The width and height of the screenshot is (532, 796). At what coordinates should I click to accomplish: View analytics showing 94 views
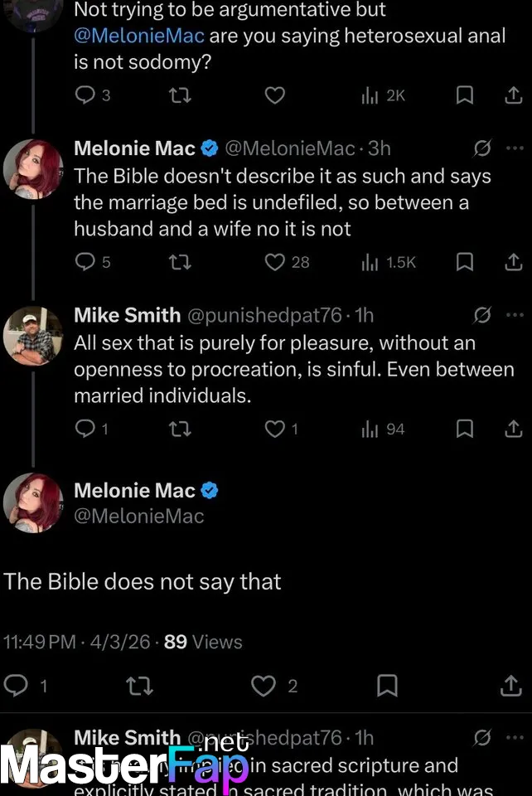384,429
